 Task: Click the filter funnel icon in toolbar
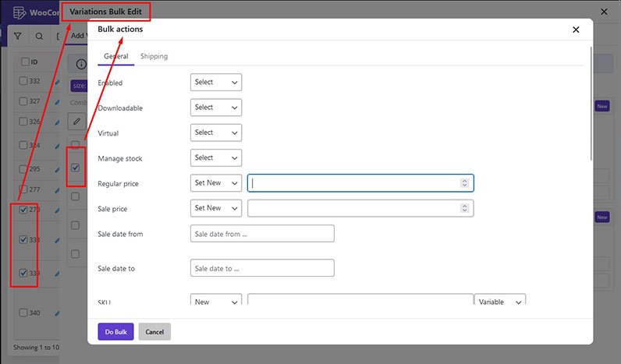[x=18, y=36]
